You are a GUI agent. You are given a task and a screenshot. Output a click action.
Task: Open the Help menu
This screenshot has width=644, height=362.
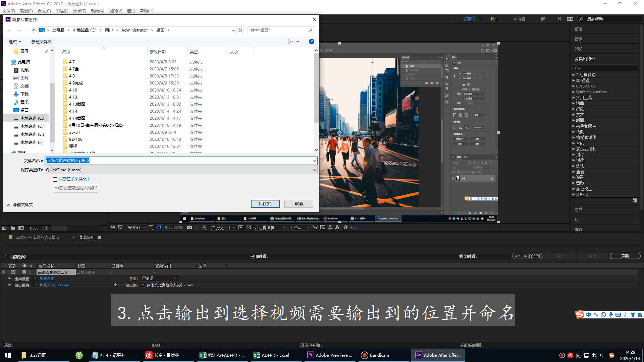click(147, 11)
